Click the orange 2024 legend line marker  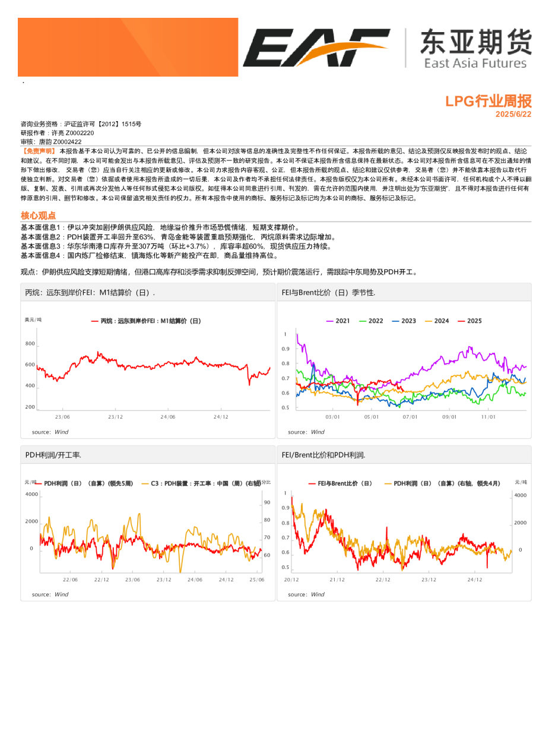(429, 321)
